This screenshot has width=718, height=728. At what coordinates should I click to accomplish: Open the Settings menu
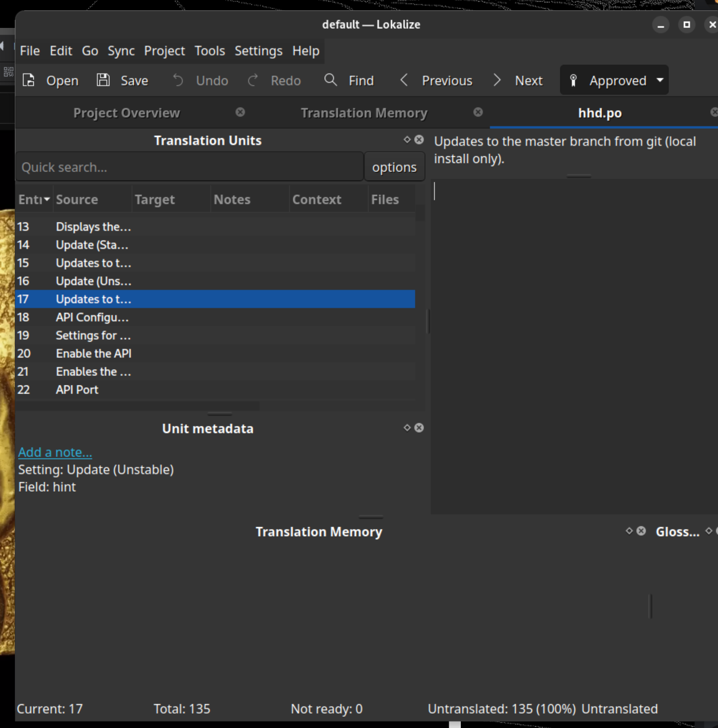click(x=259, y=51)
